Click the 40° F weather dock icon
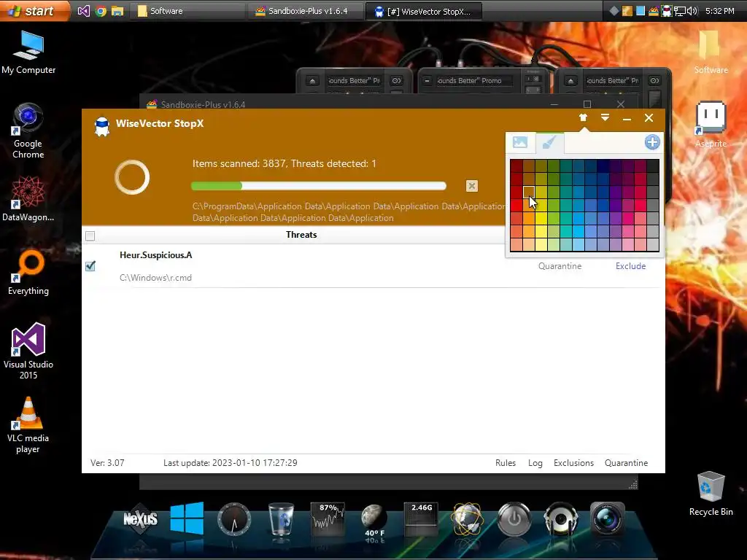Viewport: 747px width, 560px height. pyautogui.click(x=374, y=520)
